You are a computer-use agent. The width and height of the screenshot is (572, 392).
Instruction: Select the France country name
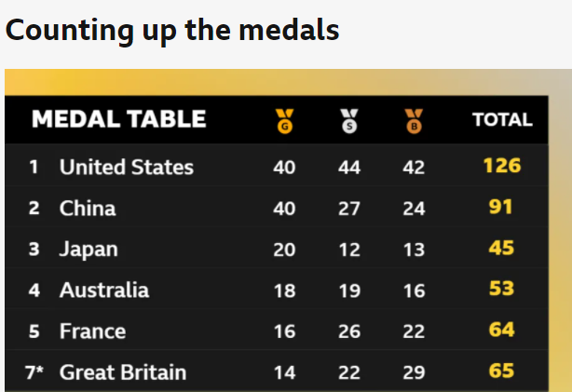click(92, 331)
